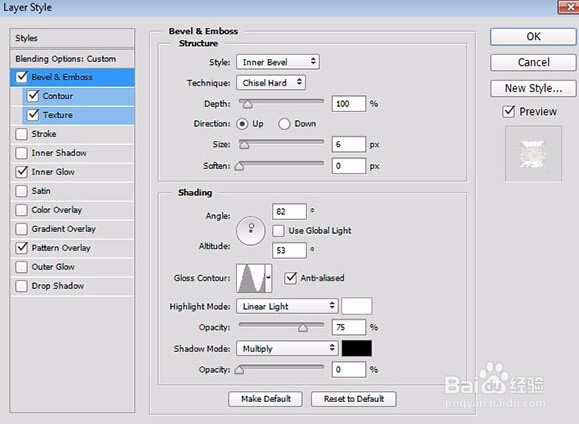Viewport: 579px width, 424px height.
Task: Select the Bevel & Emboss label in list
Action: 62,77
